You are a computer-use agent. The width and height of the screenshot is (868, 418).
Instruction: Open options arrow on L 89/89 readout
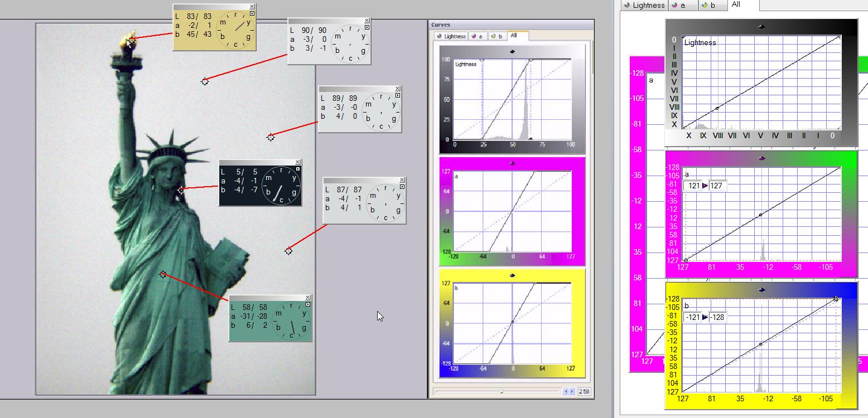click(398, 95)
